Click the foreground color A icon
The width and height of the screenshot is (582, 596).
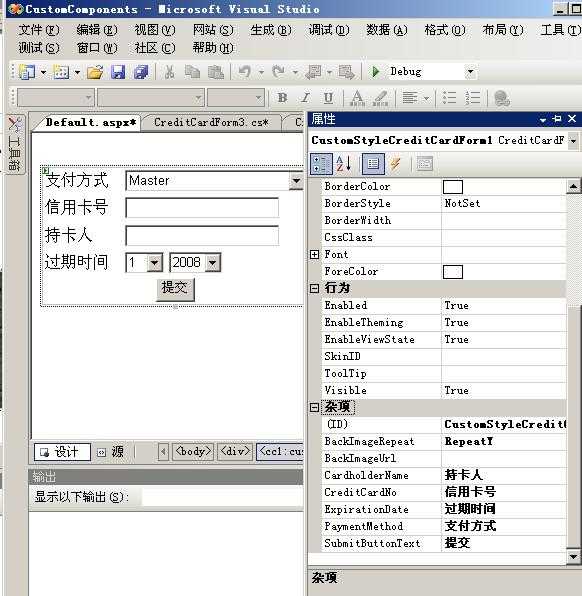tap(357, 98)
